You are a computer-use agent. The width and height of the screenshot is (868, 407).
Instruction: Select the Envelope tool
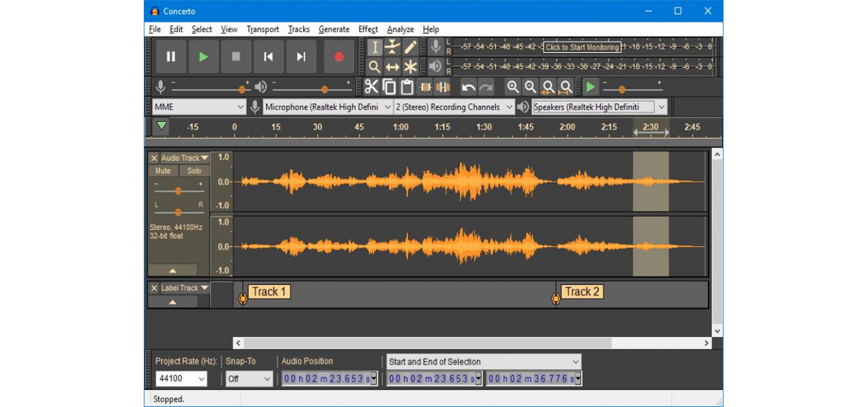[393, 47]
